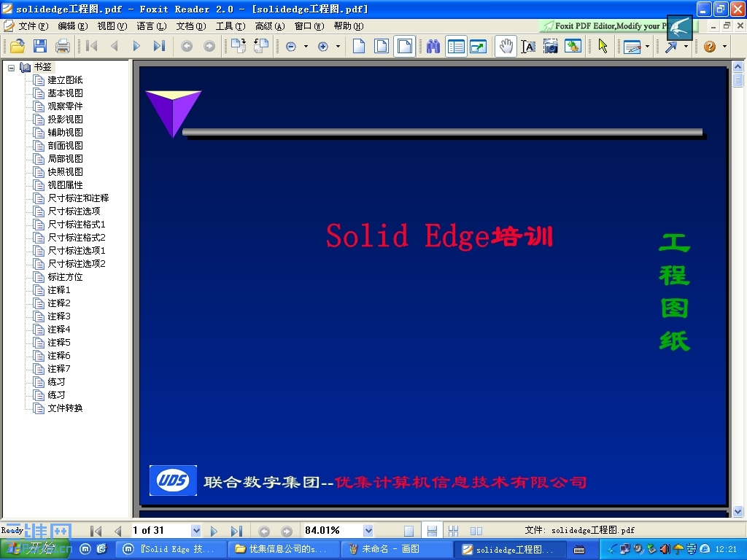747x560 pixels.
Task: Open zoom percentage dropdown 84.01%
Action: (x=368, y=531)
